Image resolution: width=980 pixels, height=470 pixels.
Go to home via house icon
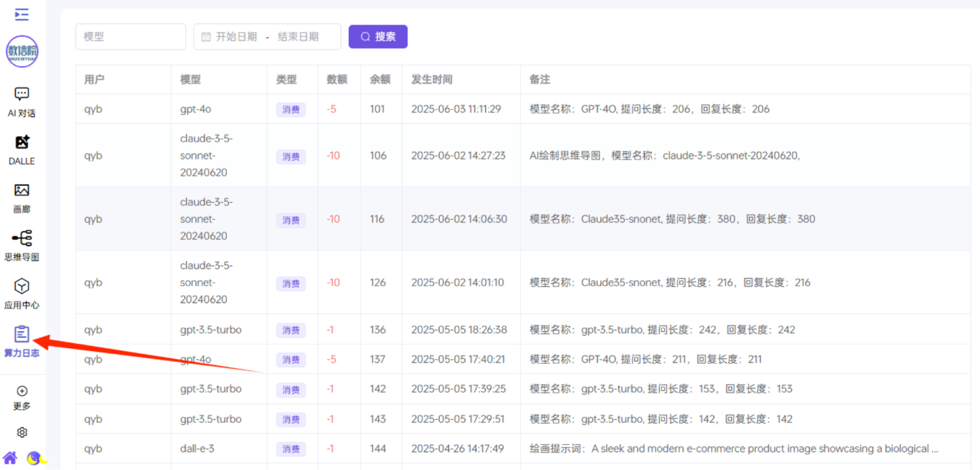[10, 458]
